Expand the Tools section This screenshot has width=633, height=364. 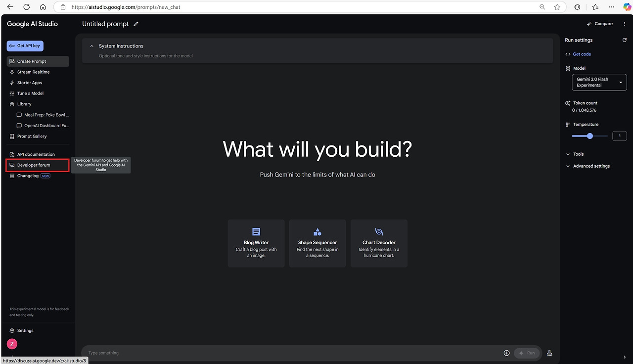[x=575, y=154]
